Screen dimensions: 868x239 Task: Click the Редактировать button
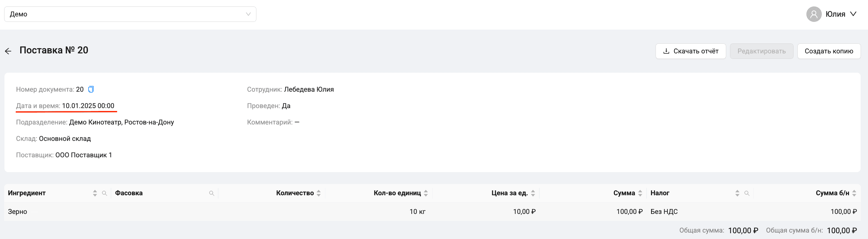tap(761, 51)
